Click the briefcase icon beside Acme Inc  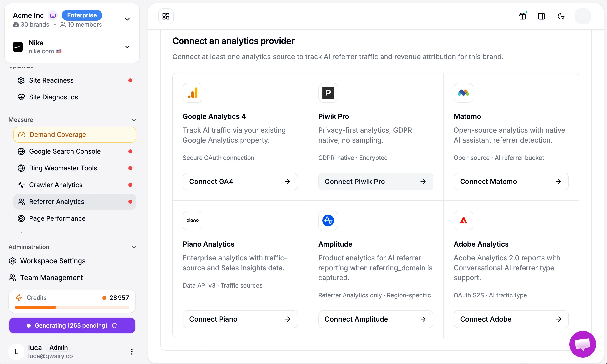coord(53,15)
